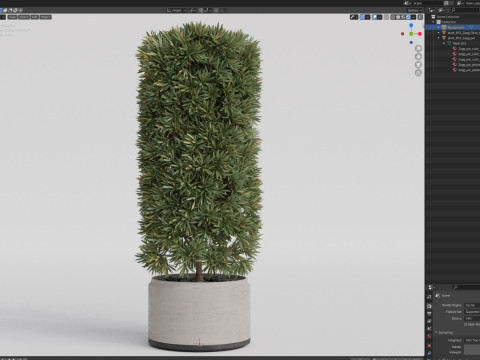This screenshot has width=480, height=360.
Task: Open the Select menu in viewport header
Action: coord(23,17)
